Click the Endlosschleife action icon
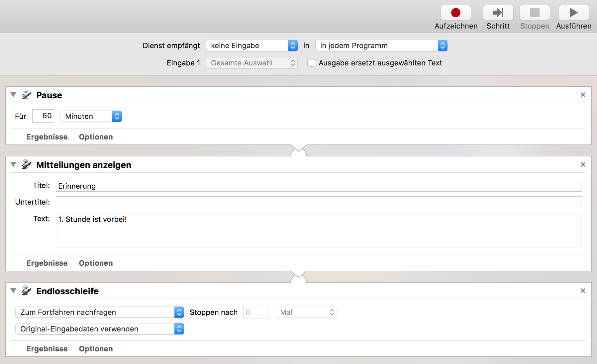The height and width of the screenshot is (364, 597). click(27, 291)
